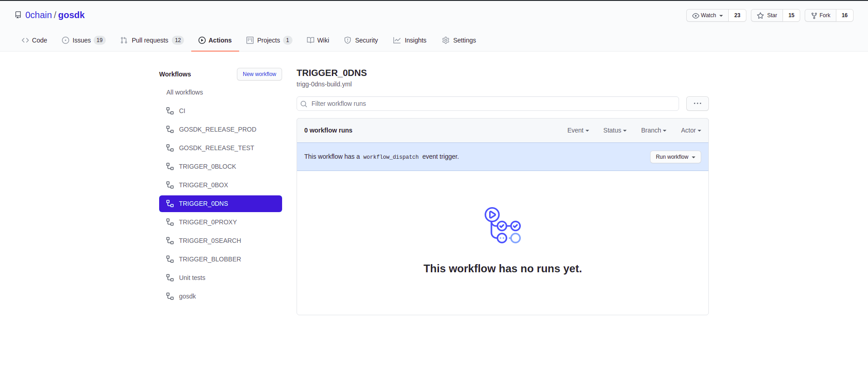The height and width of the screenshot is (379, 868).
Task: Click the eye icon in Watch button
Action: pos(696,15)
